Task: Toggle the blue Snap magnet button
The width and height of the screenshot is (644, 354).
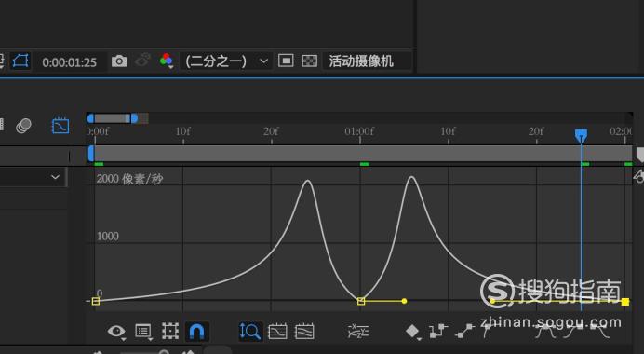Action: coord(196,332)
